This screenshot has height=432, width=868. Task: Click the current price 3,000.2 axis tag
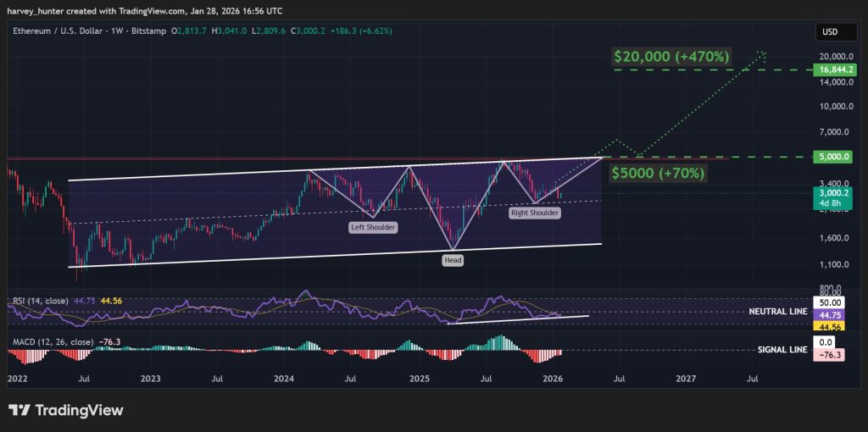click(832, 192)
